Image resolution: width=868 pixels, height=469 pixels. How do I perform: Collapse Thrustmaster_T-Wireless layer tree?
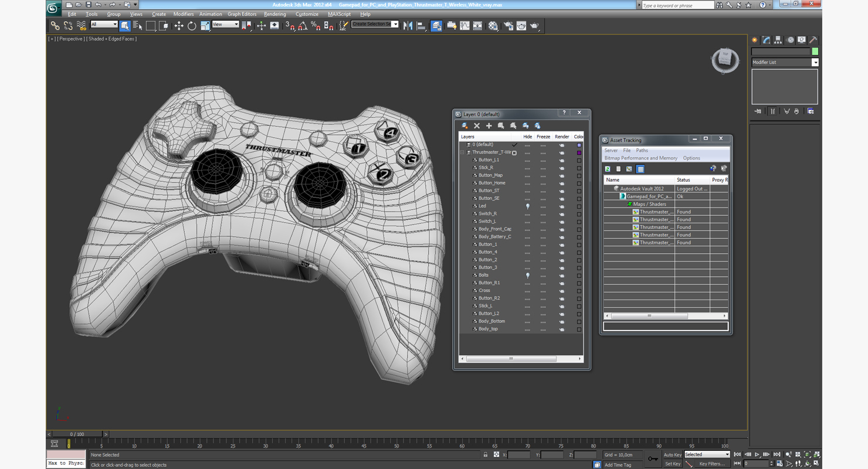(x=462, y=152)
